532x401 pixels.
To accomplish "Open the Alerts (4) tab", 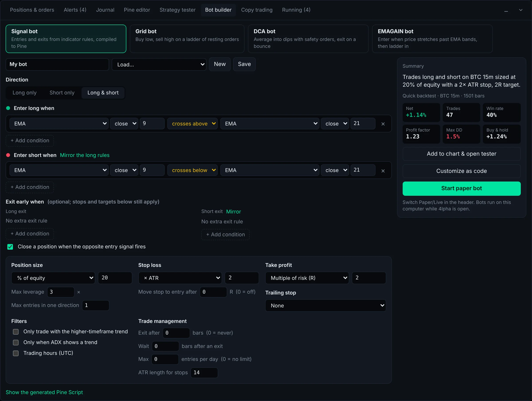I will tap(75, 10).
